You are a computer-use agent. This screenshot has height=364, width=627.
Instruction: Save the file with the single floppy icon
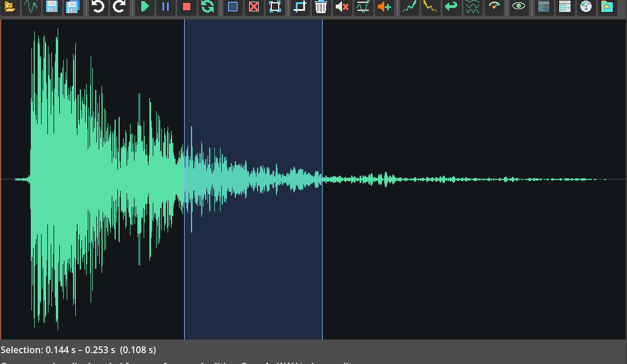coord(52,6)
